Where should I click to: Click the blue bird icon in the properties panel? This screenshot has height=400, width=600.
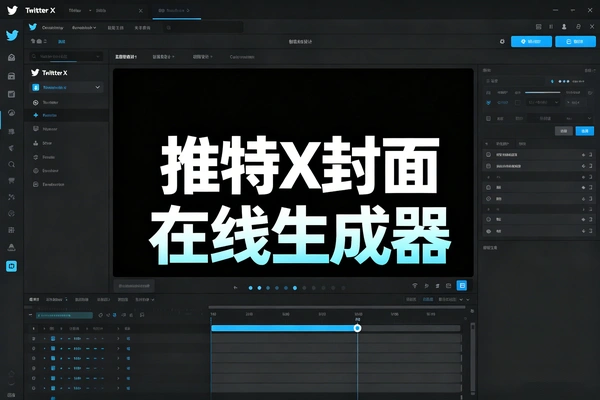click(488, 103)
